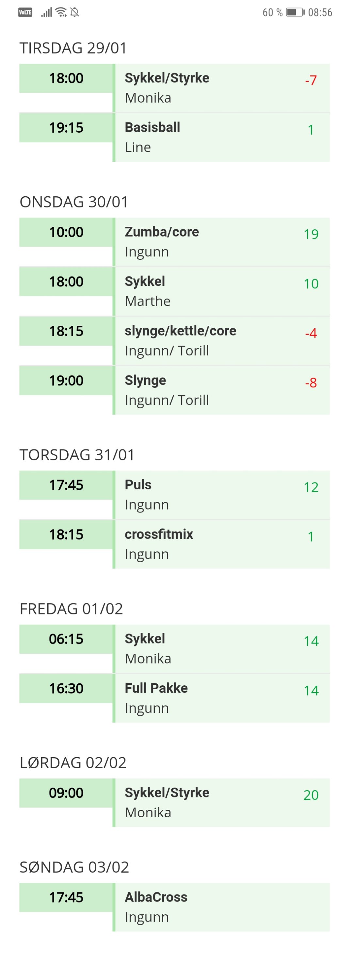Open Tuesday 18:00 Sykkel/Styrke class with Monika
Viewport: 349px width, 980px height.
point(213,88)
